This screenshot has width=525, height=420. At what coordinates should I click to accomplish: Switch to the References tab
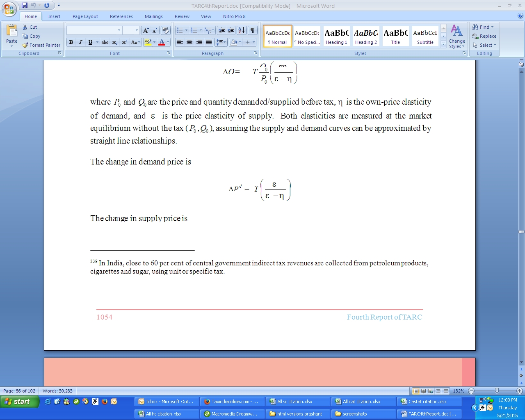tap(121, 16)
